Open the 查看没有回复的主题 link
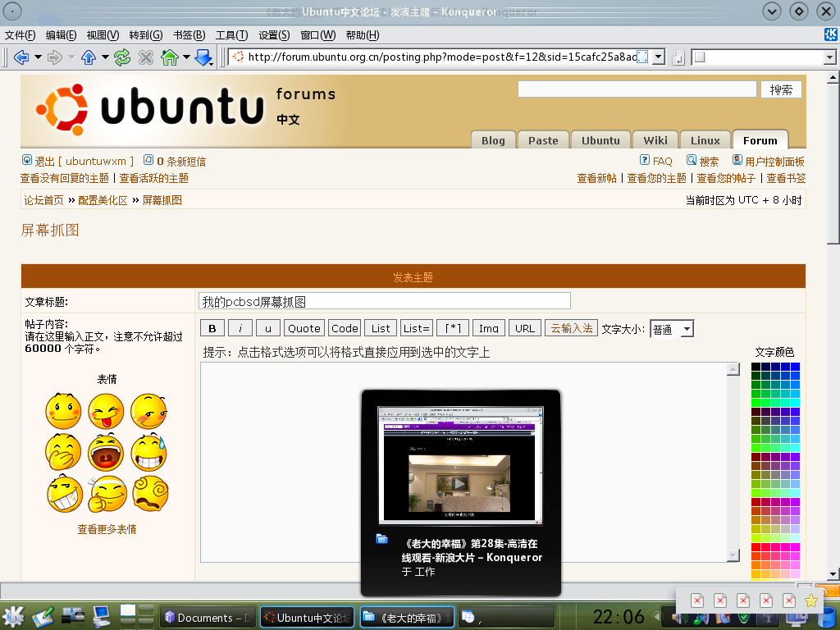 [x=64, y=178]
